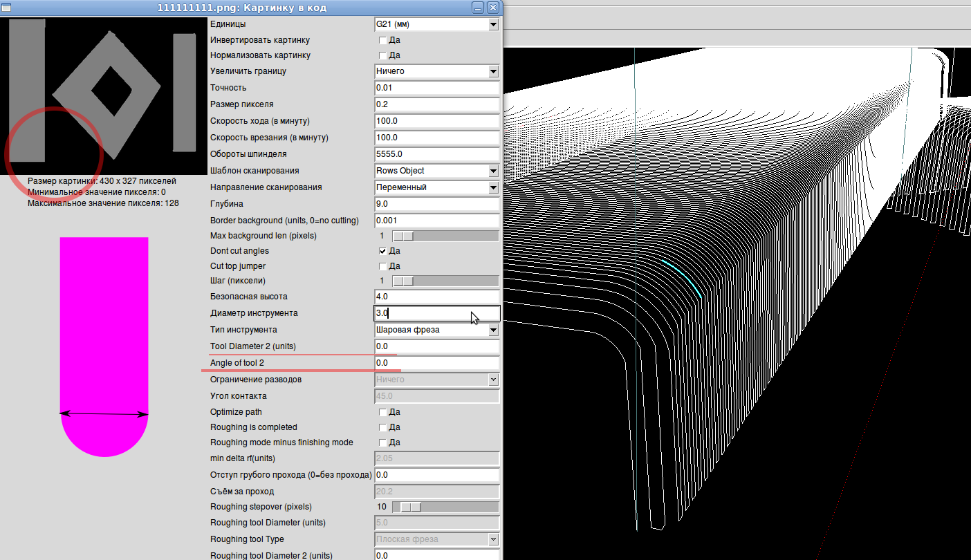Click the Глубина value field

[436, 204]
